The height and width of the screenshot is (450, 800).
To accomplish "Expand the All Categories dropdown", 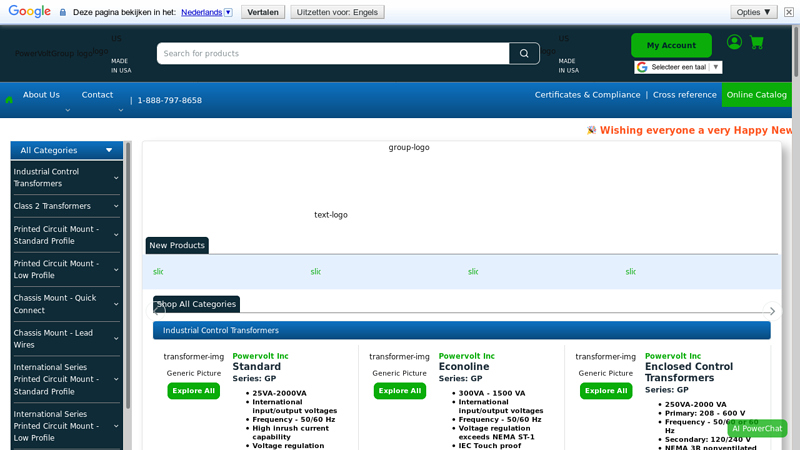I will (67, 150).
